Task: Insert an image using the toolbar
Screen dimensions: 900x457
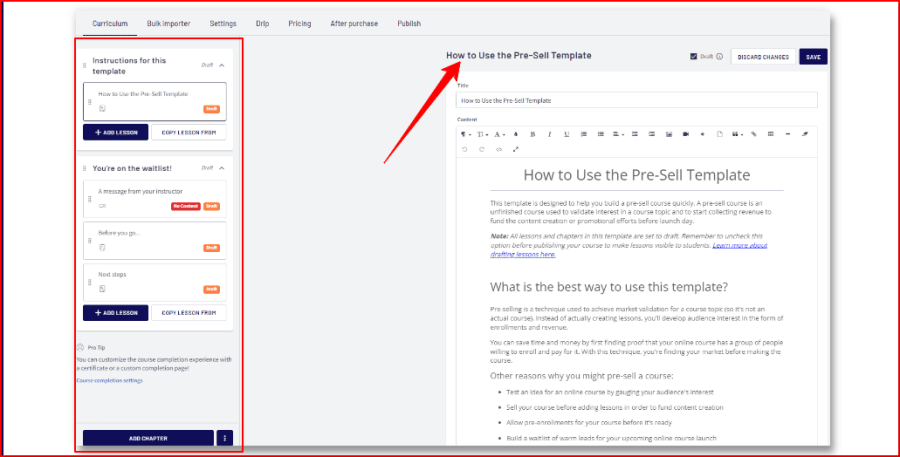Action: 669,134
